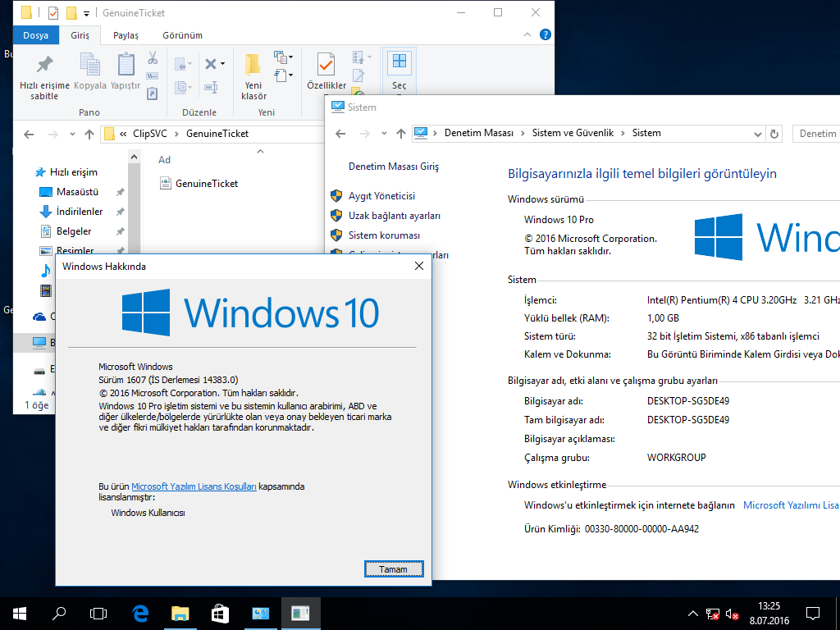The height and width of the screenshot is (630, 840).
Task: Click ClipSVC in the address breadcrumb
Action: pyautogui.click(x=150, y=134)
